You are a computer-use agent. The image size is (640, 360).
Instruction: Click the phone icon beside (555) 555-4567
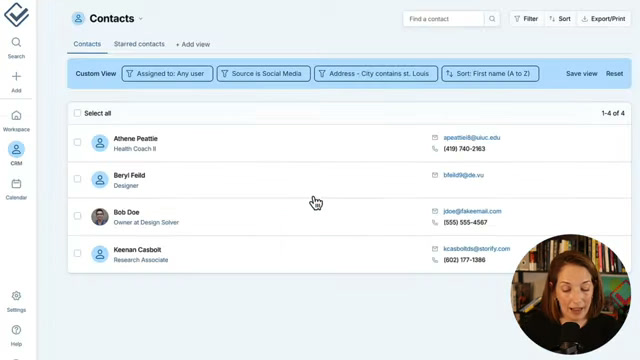click(435, 222)
